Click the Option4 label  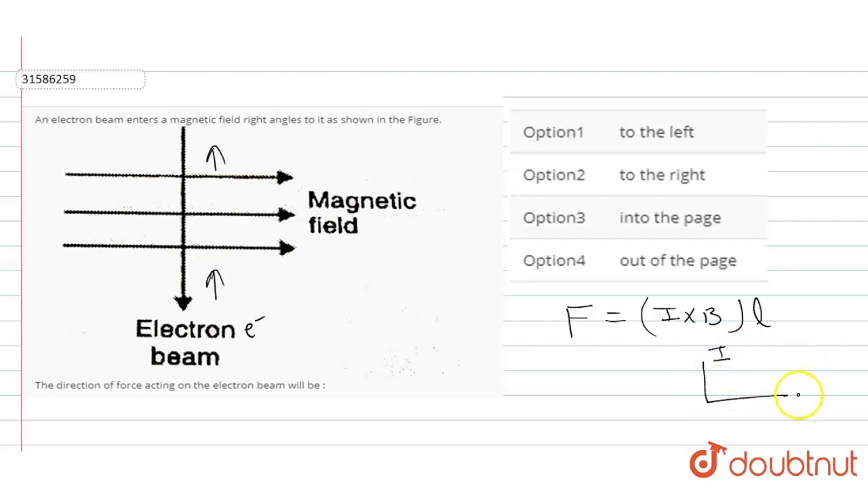(553, 260)
